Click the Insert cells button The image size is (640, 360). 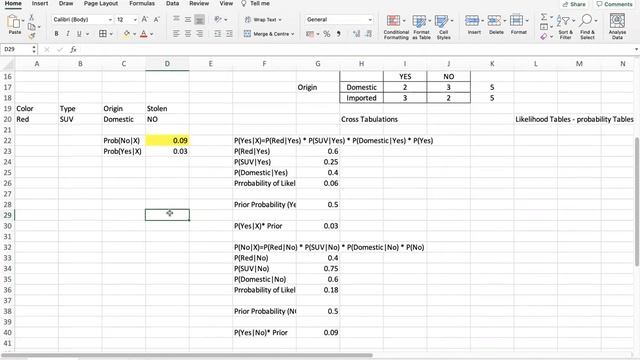point(473,25)
